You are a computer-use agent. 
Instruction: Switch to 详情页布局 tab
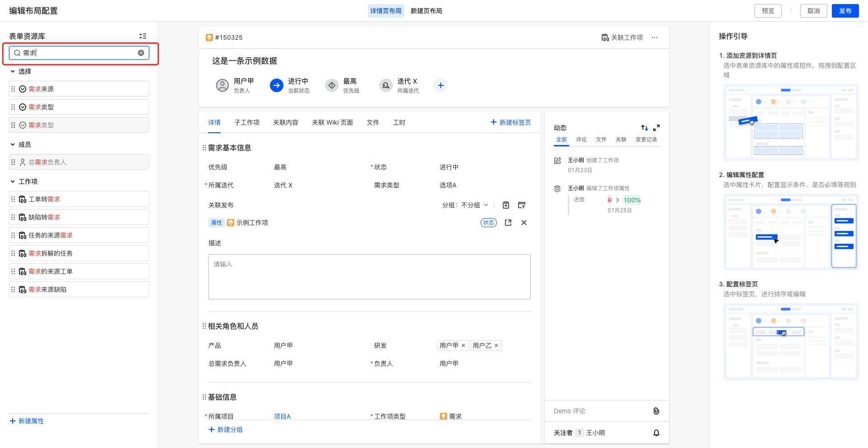(x=386, y=11)
